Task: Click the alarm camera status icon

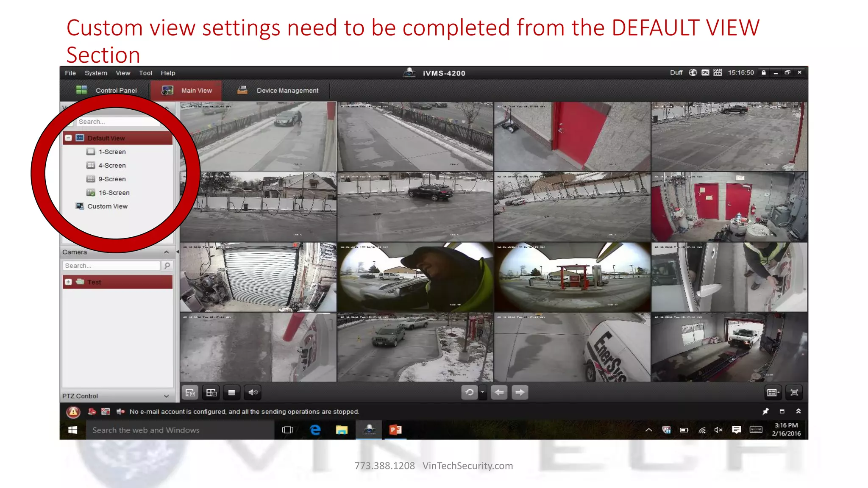Action: (92, 411)
